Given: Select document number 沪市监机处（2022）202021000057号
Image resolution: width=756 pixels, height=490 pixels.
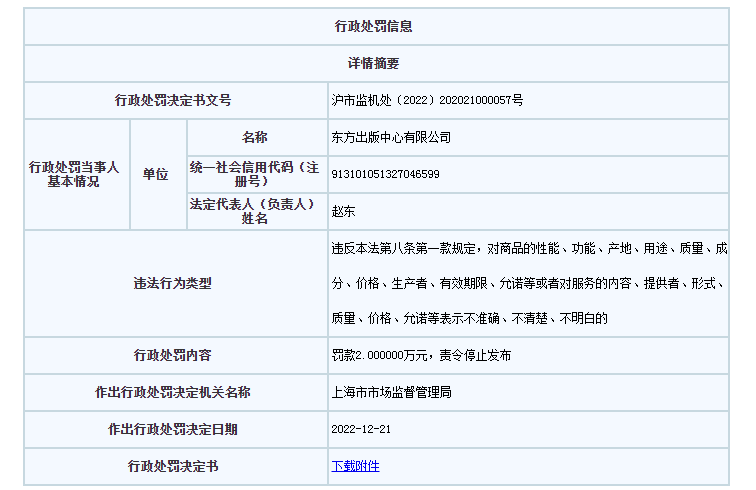Looking at the screenshot, I should tap(427, 100).
